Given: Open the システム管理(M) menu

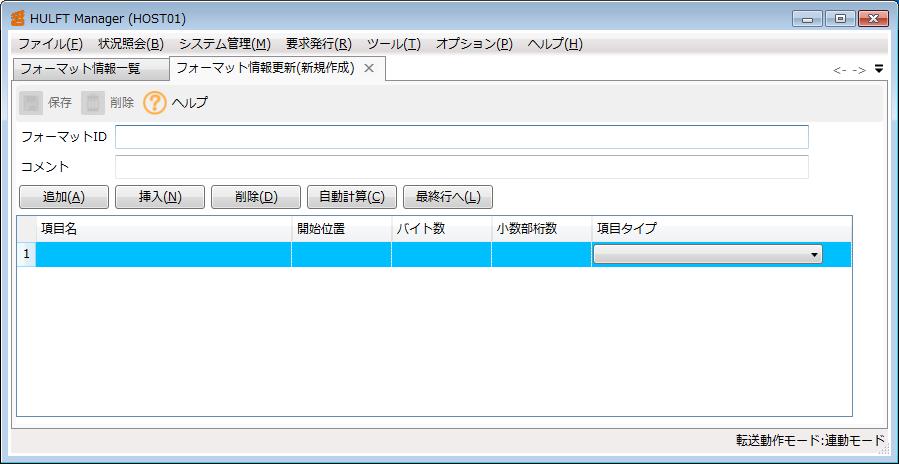Looking at the screenshot, I should [x=225, y=44].
